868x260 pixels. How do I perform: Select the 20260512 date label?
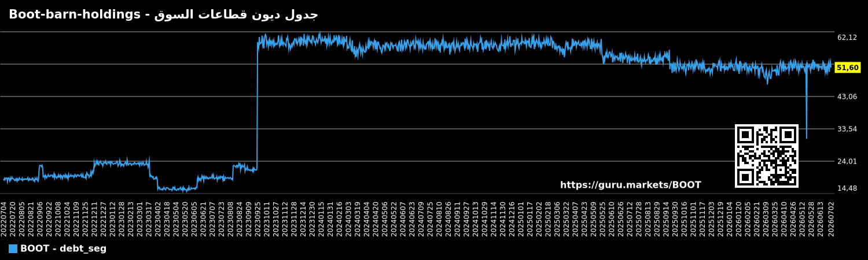point(803,218)
